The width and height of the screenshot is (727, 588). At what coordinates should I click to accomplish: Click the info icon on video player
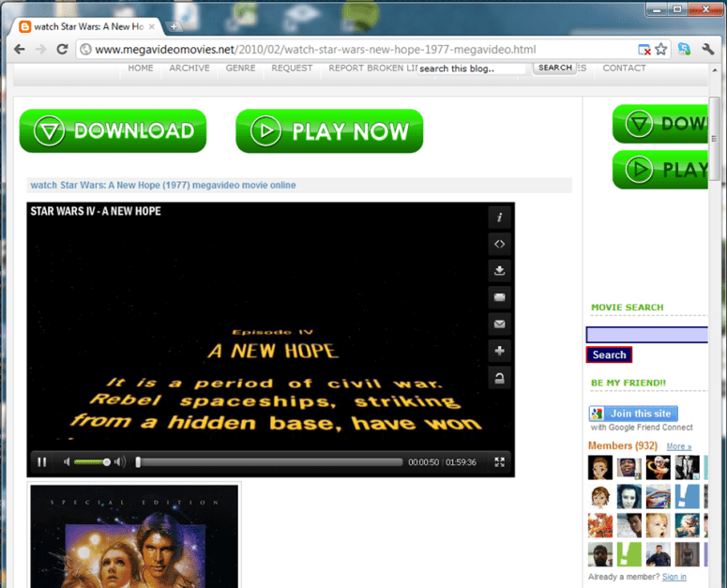(x=499, y=217)
